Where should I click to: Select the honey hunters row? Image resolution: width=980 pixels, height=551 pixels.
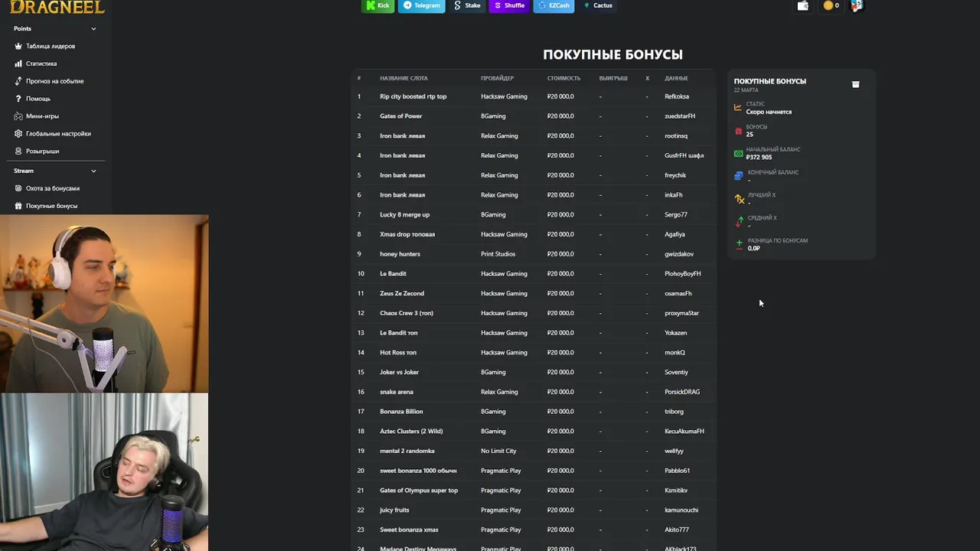tap(534, 254)
